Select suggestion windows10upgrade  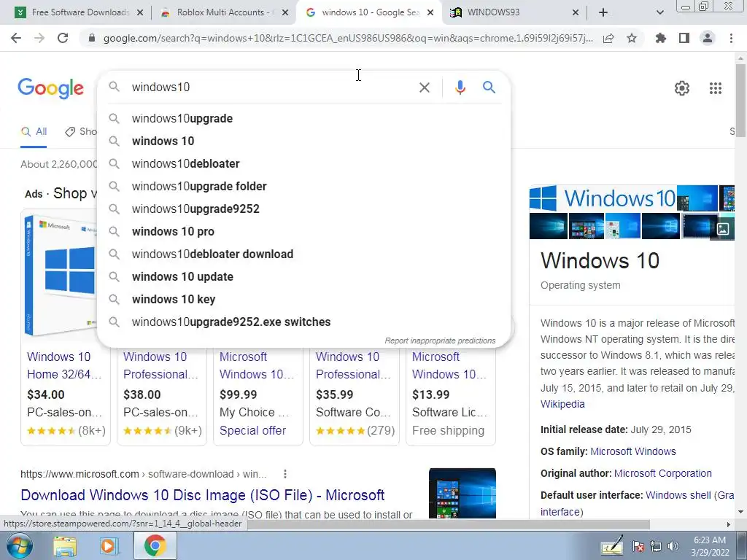click(x=303, y=119)
